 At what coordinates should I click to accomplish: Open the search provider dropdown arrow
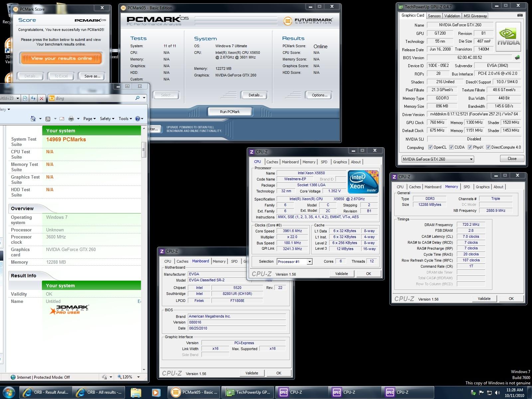[144, 98]
